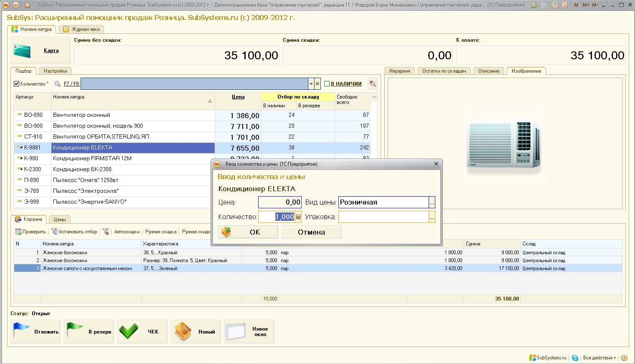This screenshot has width=635, height=364.
Task: Expand the search field dropdown arrow
Action: click(311, 84)
